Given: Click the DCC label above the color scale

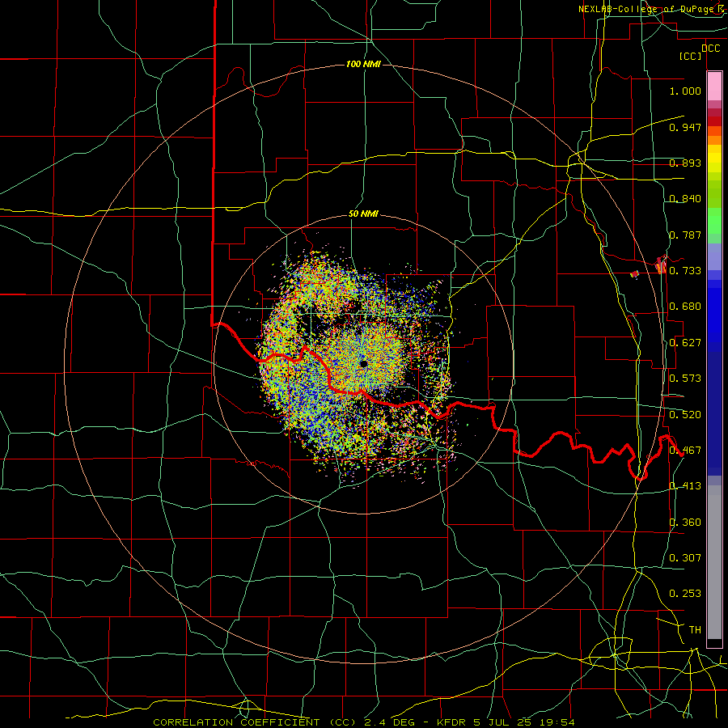Looking at the screenshot, I should pos(710,49).
